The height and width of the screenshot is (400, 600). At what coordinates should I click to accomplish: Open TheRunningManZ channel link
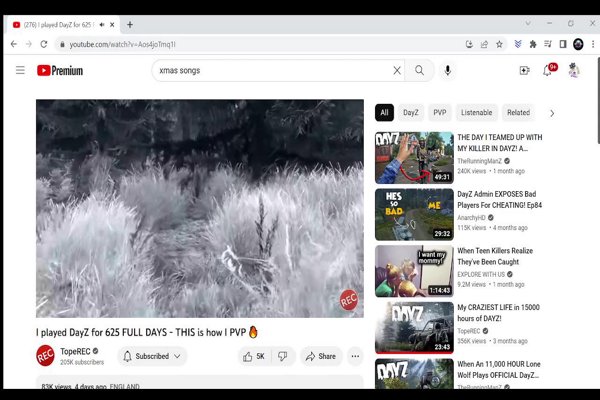click(x=479, y=161)
